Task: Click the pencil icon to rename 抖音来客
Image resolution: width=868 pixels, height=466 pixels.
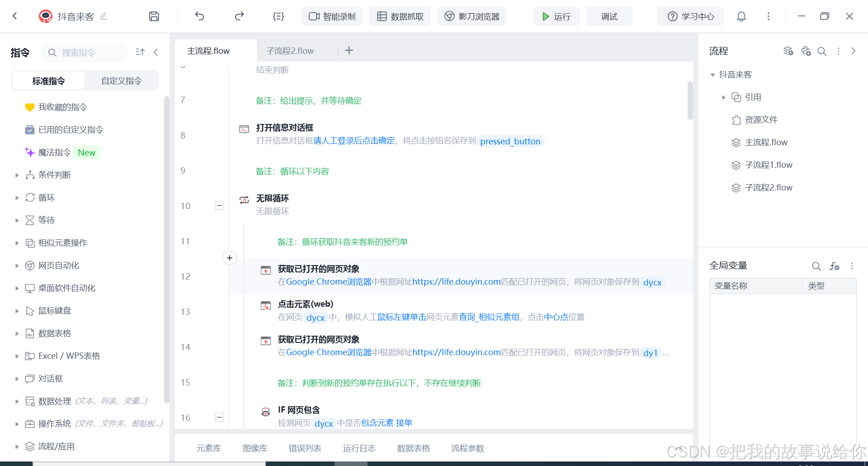Action: click(x=103, y=16)
